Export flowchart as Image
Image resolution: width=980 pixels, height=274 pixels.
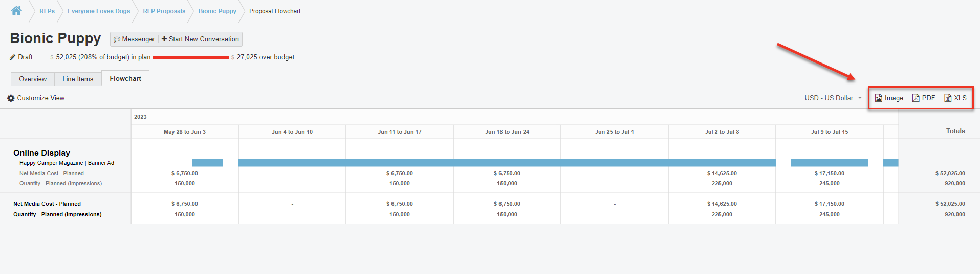[x=889, y=98]
